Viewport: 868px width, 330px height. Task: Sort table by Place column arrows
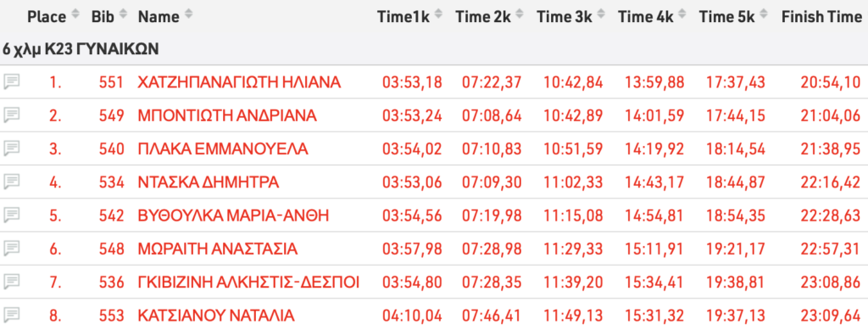[75, 16]
